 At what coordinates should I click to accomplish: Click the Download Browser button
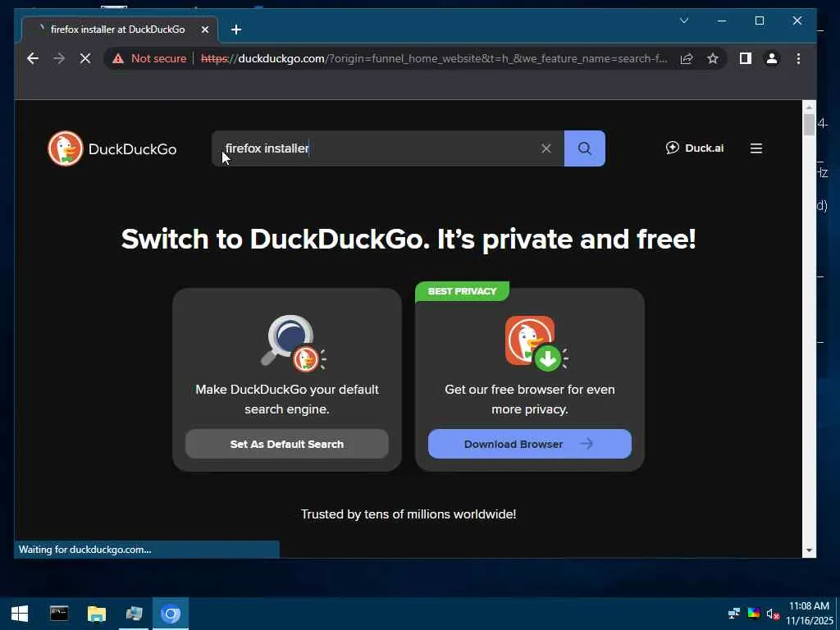pyautogui.click(x=529, y=444)
